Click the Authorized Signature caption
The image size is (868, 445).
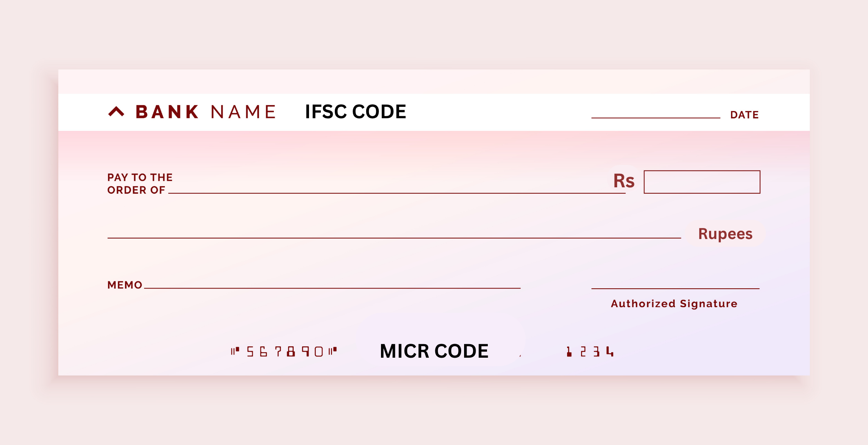(674, 303)
